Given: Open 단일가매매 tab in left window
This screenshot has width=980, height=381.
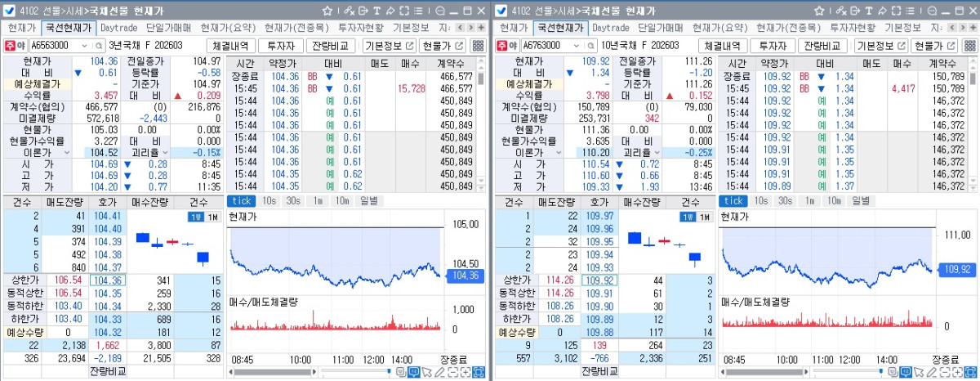Looking at the screenshot, I should click(169, 27).
